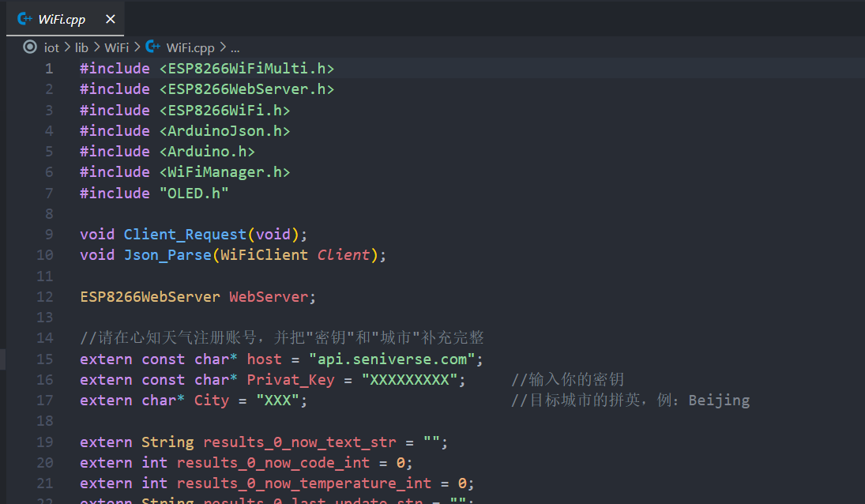
Task: Click the results_0_now_temperature_int variable
Action: [x=304, y=483]
